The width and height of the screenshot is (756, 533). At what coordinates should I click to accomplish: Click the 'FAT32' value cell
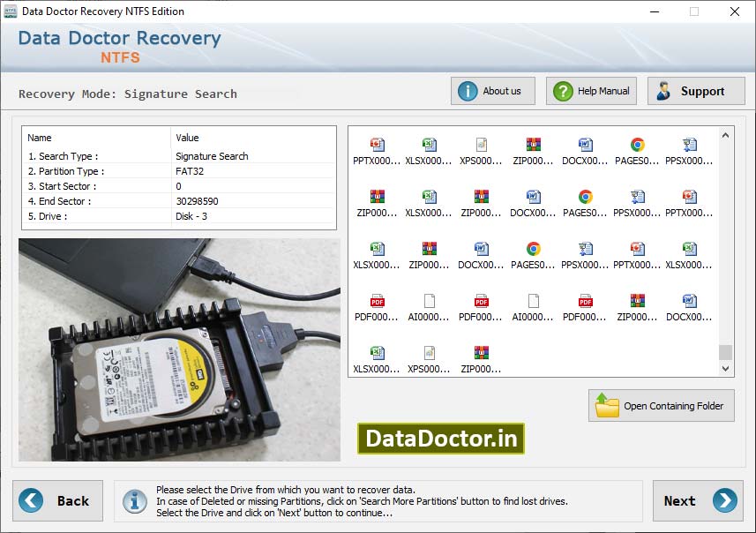(190, 171)
